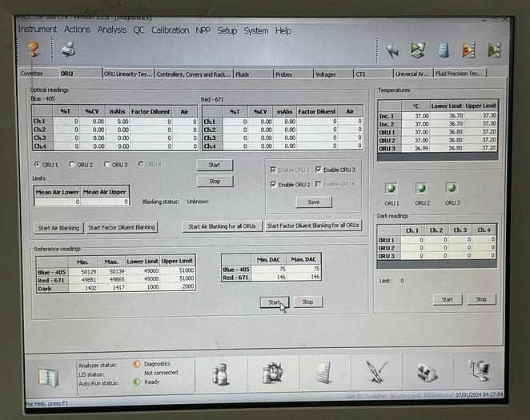Image resolution: width=530 pixels, height=420 pixels.
Task: Switch to the Fluids tab
Action: coord(254,74)
